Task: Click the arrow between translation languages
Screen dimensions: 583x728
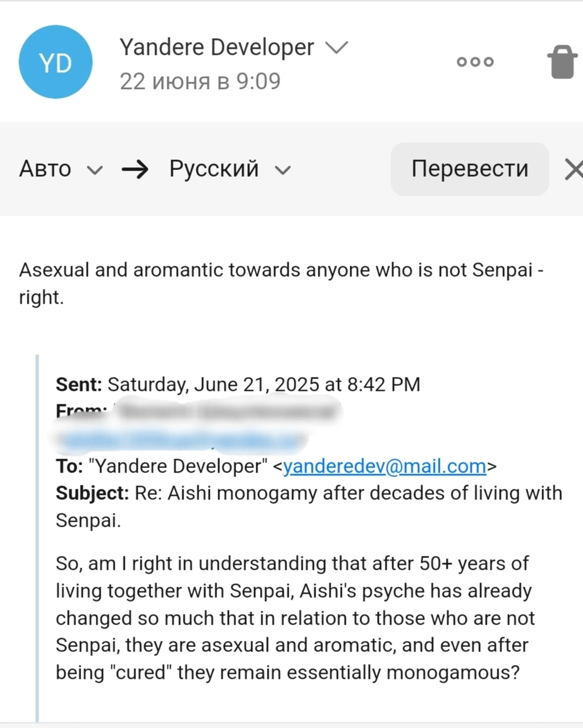Action: 135,169
